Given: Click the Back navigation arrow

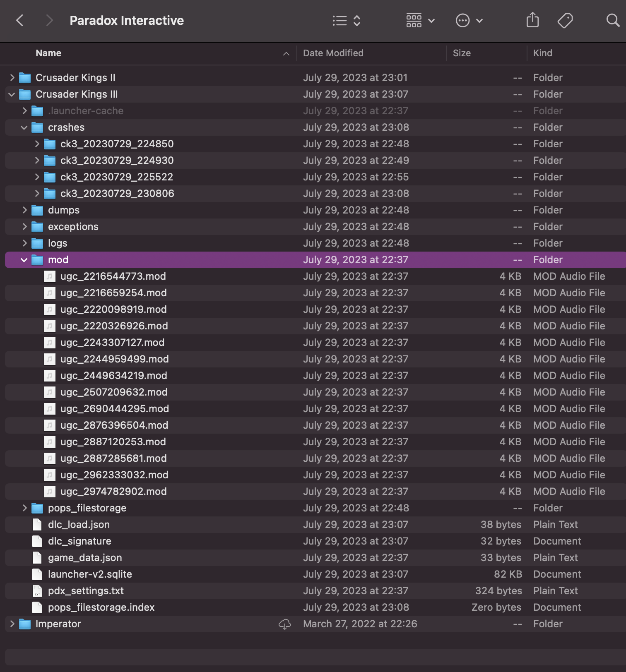Looking at the screenshot, I should pyautogui.click(x=19, y=20).
